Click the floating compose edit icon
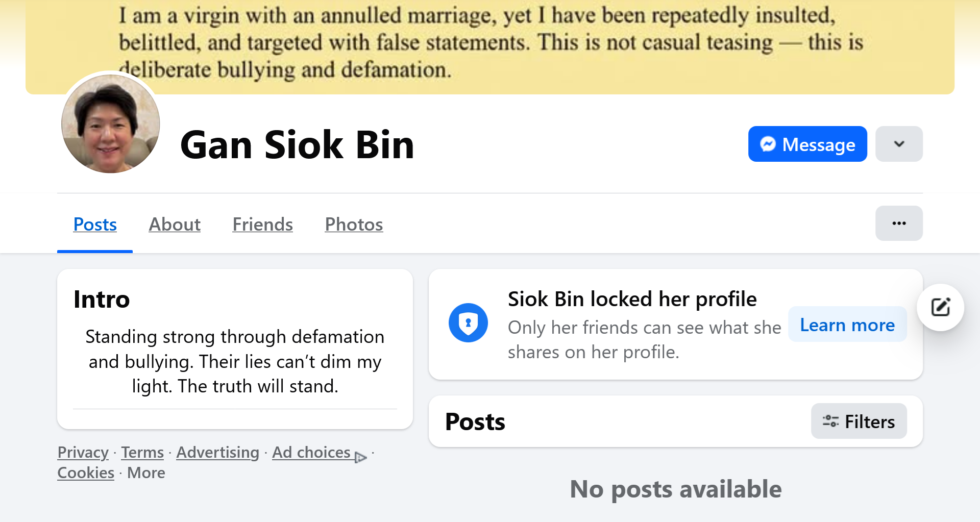Image resolution: width=980 pixels, height=522 pixels. click(x=940, y=307)
